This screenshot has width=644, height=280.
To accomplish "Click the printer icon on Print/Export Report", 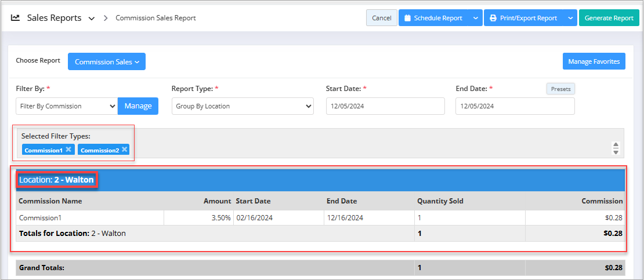I will tap(493, 18).
